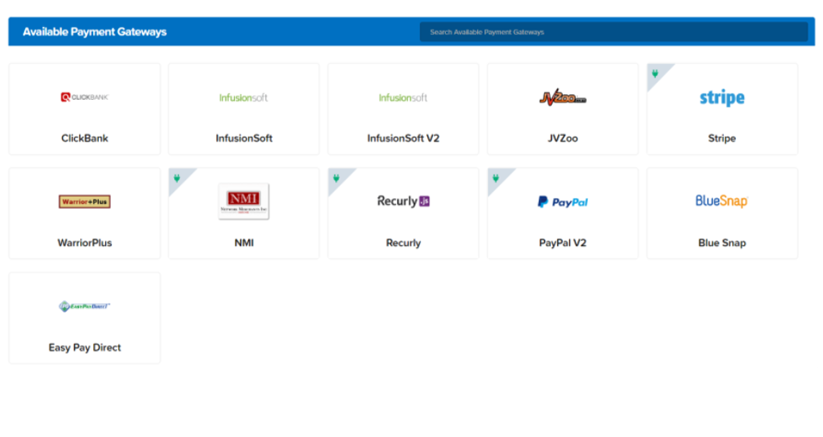Screen dimensions: 823x437
Task: Focus the Search Available Payment Gateways field
Action: pos(614,32)
